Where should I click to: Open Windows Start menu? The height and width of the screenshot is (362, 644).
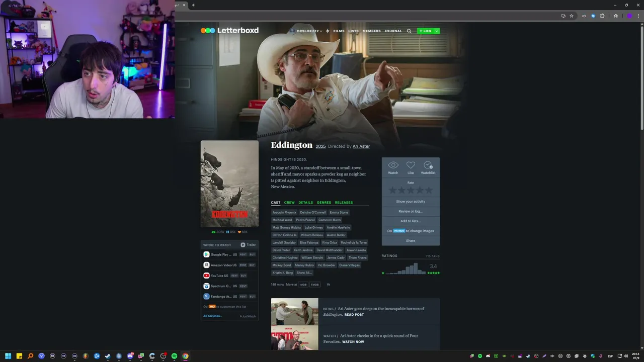coord(8,356)
